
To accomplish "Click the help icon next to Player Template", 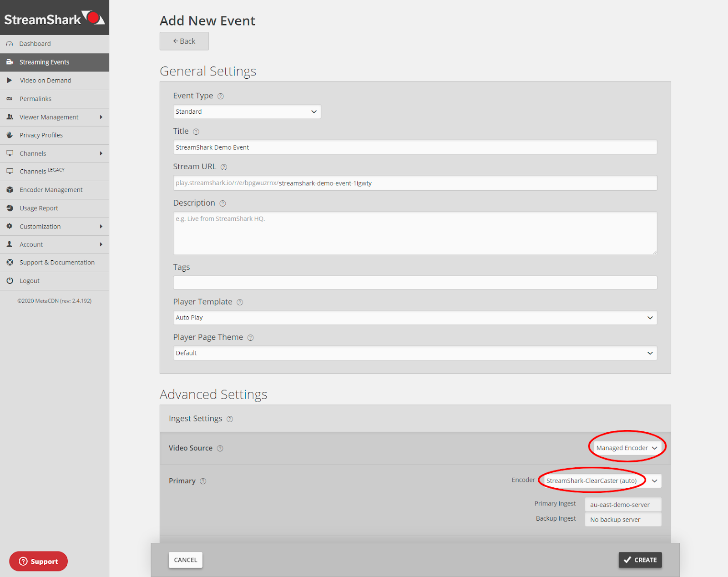I will [x=240, y=302].
